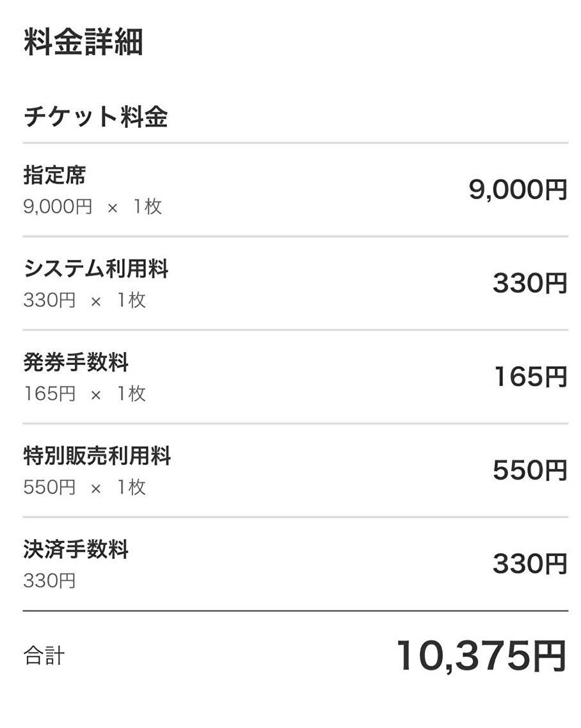581x728 pixels.
Task: Click the 発券手数料 label
Action: pos(76,362)
